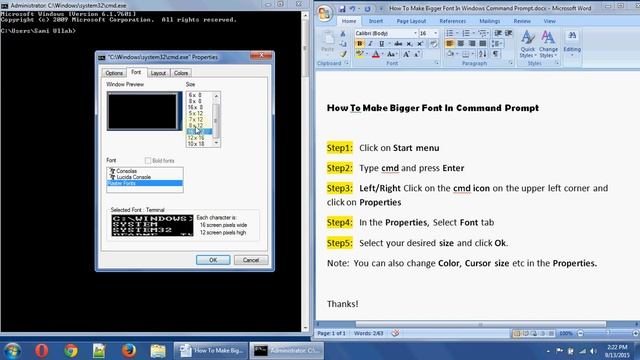Viewport: 640px width, 360px height.
Task: Expand the Quick Styles gallery
Action: [528, 44]
